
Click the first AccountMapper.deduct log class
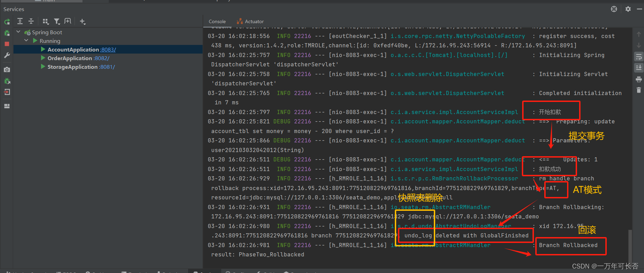(458, 122)
